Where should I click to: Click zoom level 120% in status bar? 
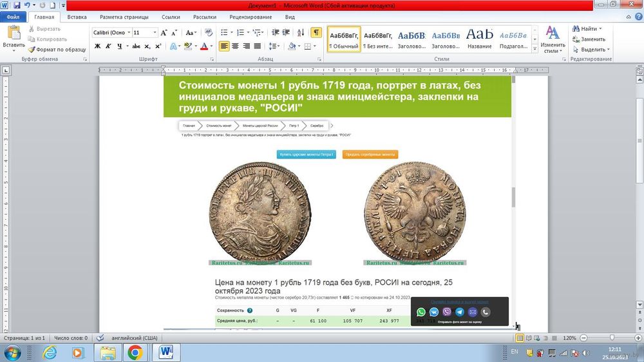coord(569,338)
